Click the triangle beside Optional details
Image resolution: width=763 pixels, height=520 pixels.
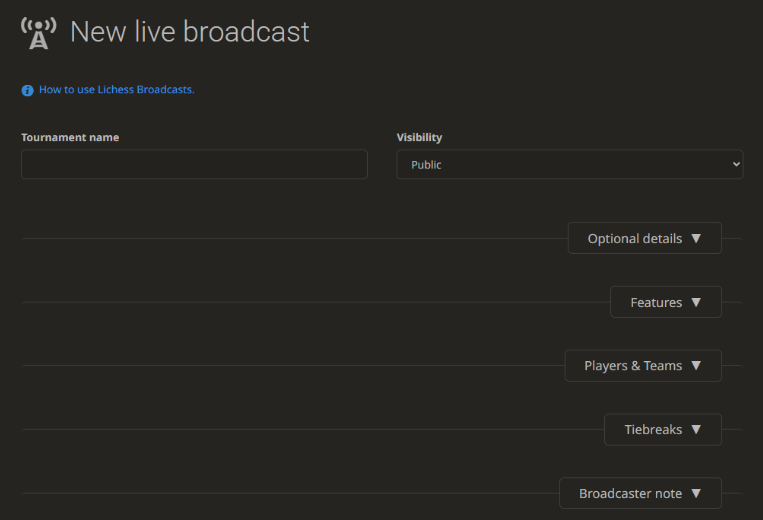696,239
